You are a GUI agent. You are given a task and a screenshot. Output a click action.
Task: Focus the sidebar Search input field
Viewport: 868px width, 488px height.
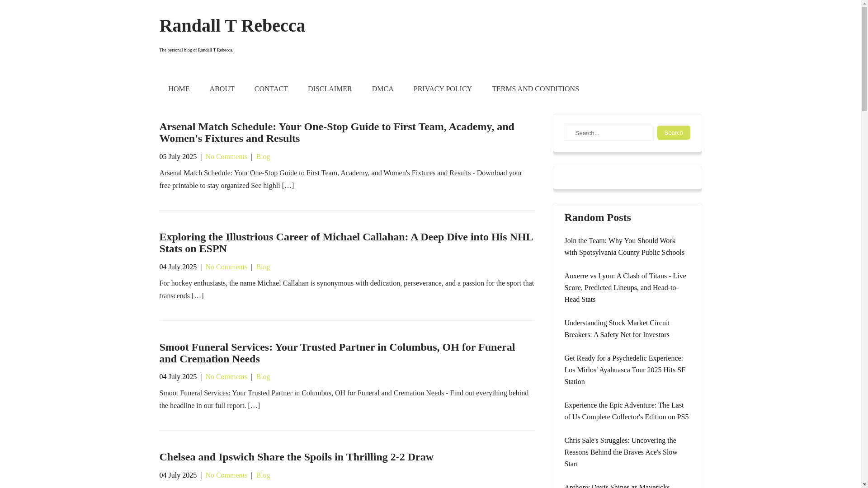[x=608, y=133]
